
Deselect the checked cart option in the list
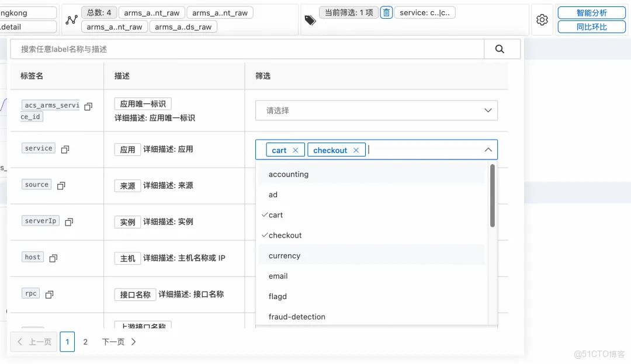275,215
